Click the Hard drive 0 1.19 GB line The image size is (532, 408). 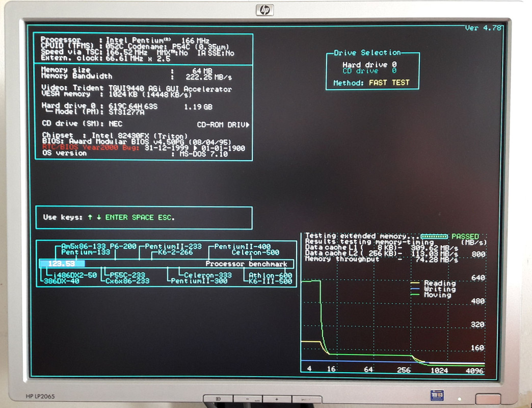127,106
